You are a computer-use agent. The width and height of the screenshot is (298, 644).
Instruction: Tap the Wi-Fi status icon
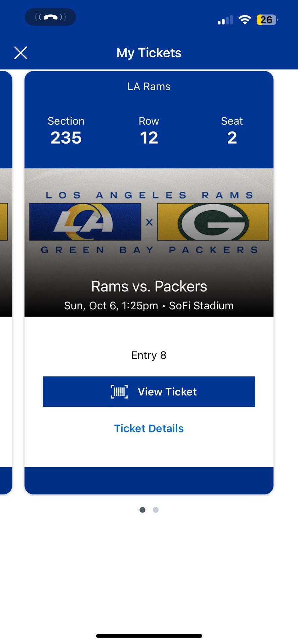pos(245,20)
